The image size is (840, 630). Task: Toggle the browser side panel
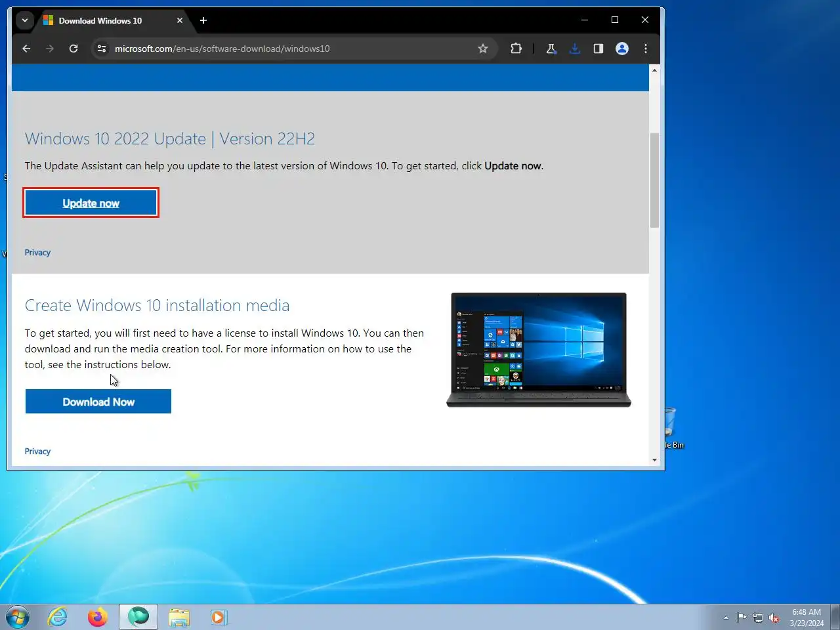598,49
